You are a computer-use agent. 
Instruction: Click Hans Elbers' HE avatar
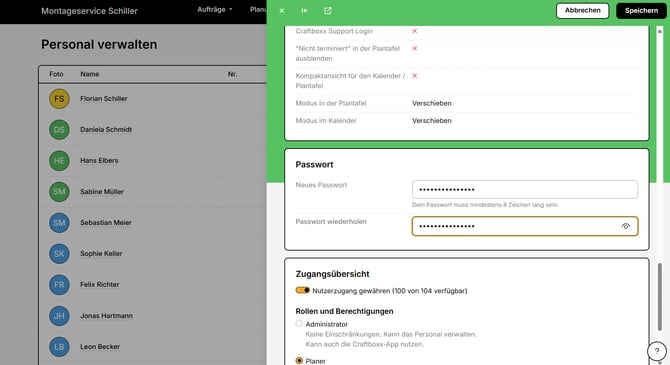coord(59,161)
